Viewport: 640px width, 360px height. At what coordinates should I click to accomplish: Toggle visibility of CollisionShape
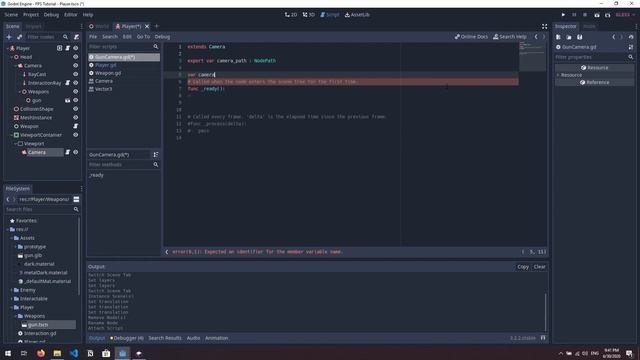[x=76, y=109]
